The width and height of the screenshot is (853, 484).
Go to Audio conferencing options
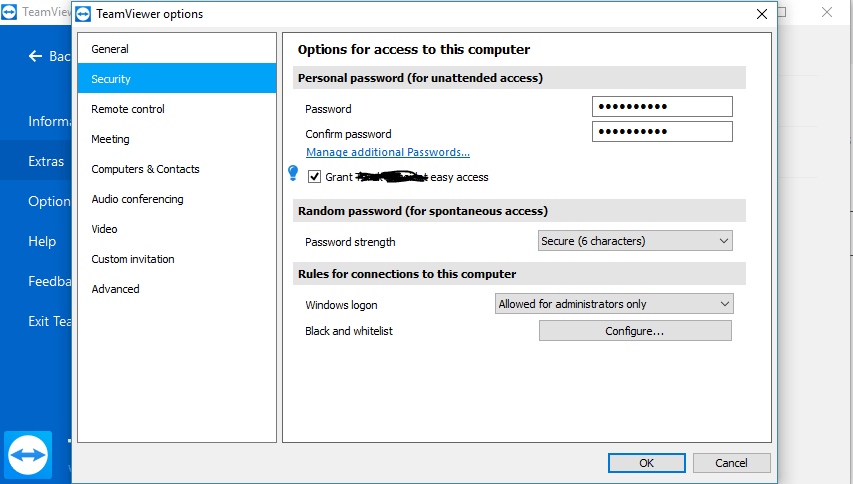click(137, 199)
